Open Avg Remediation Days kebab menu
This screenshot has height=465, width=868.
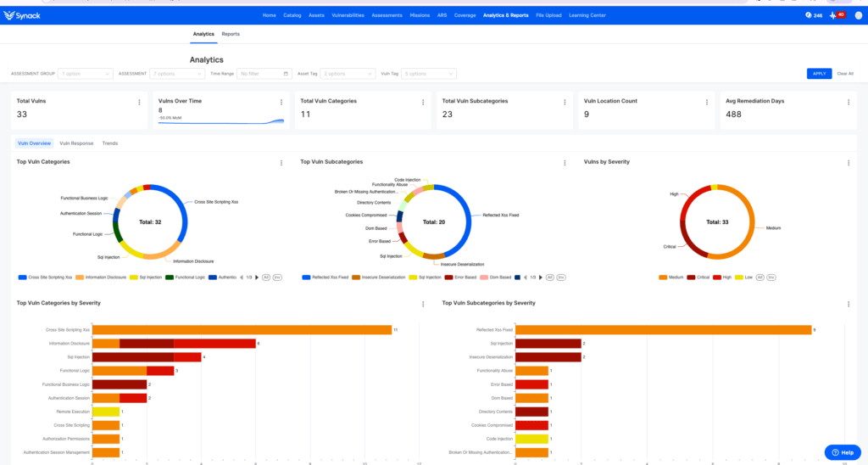pyautogui.click(x=848, y=102)
